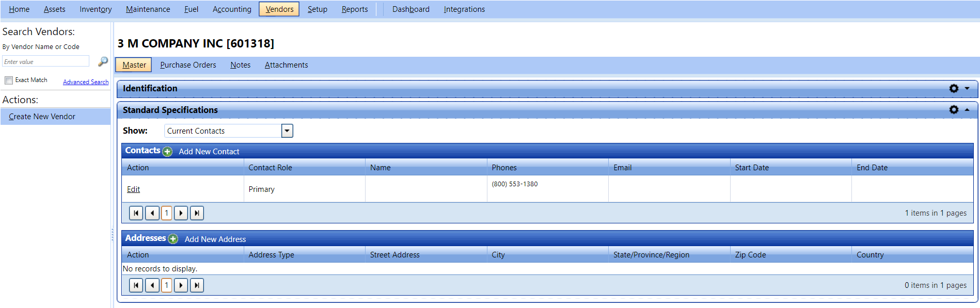
Task: Open the Fuel menu
Action: [x=191, y=9]
